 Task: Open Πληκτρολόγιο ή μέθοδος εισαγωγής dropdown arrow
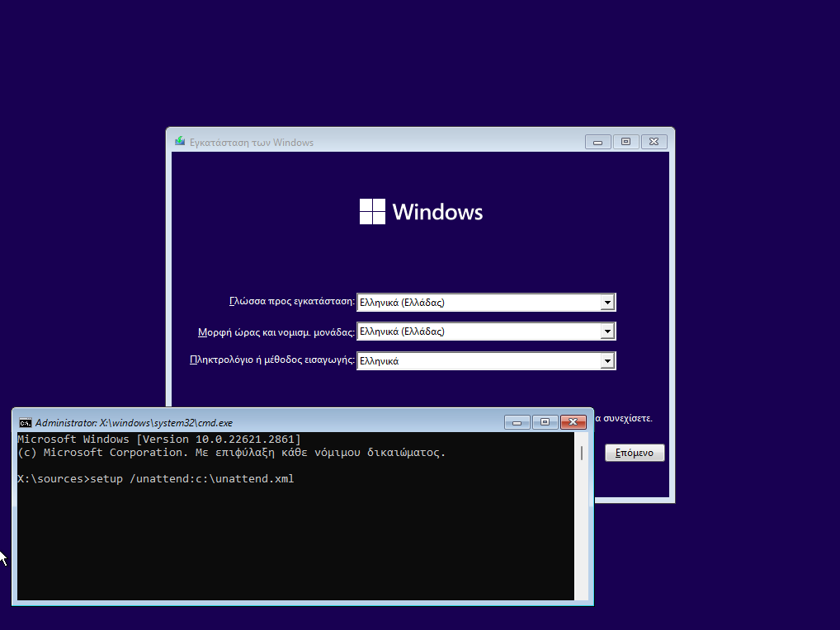[607, 360]
